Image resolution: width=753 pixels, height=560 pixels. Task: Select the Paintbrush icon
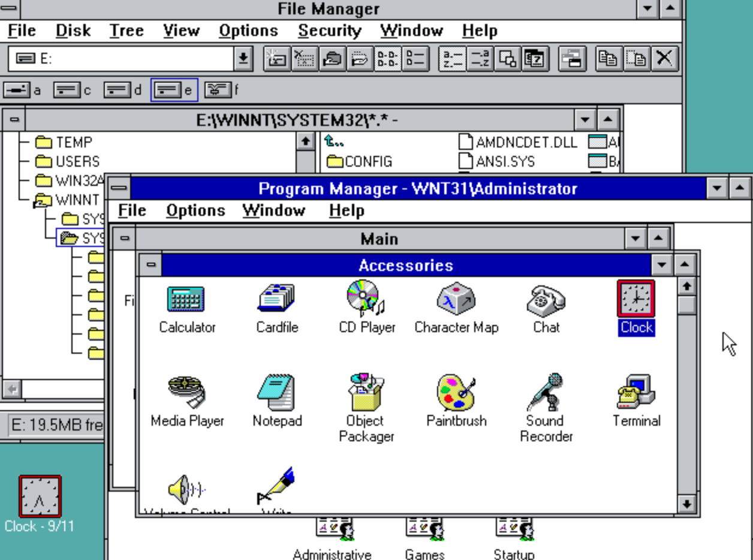tap(456, 392)
